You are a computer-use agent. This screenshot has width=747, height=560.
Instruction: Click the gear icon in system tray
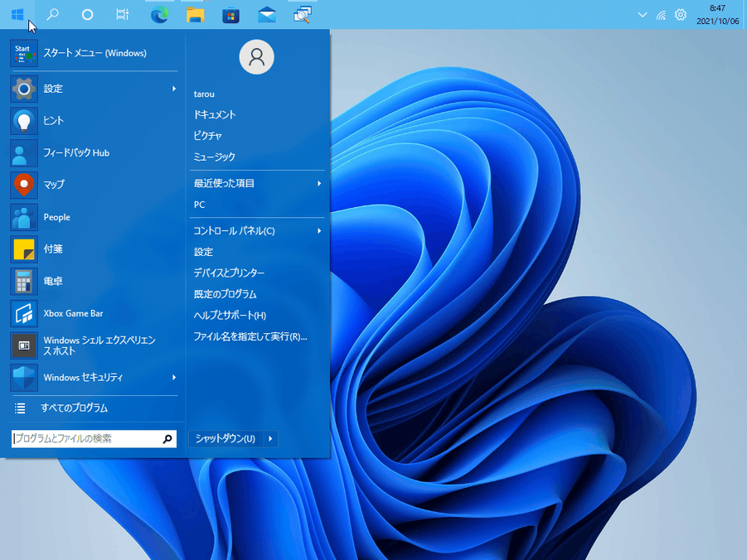681,15
